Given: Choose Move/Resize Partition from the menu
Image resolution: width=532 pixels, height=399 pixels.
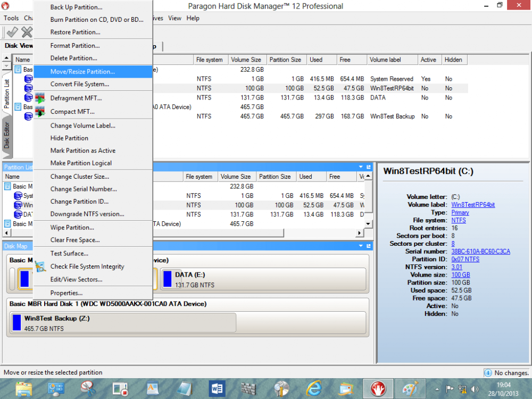Looking at the screenshot, I should [x=82, y=71].
